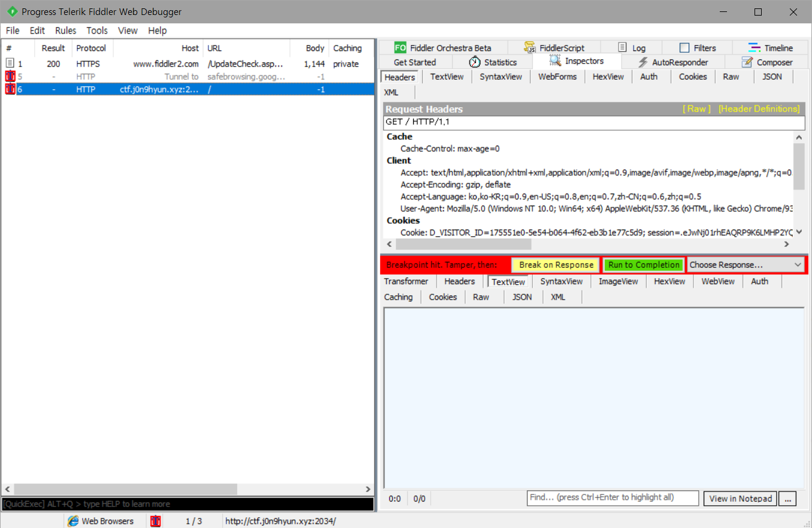
Task: Click Break on Response button
Action: pyautogui.click(x=556, y=265)
